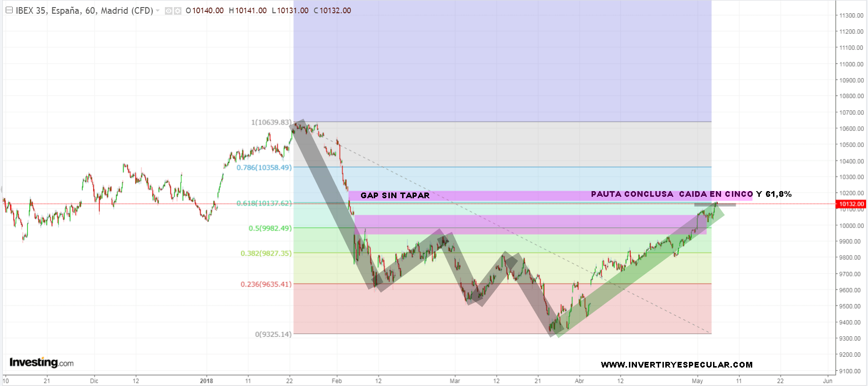This screenshot has height=386, width=868.
Task: Click the 11300.00 level on price scale
Action: pos(851,16)
